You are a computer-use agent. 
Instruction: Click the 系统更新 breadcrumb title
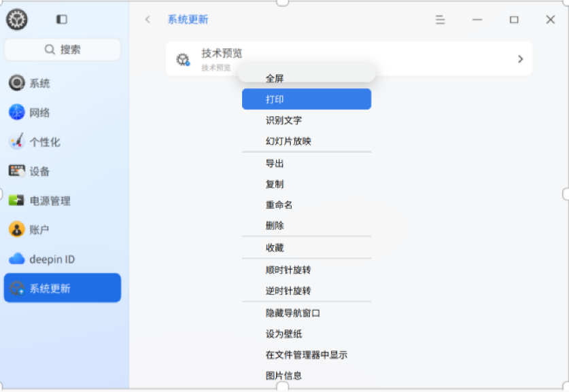(x=188, y=19)
